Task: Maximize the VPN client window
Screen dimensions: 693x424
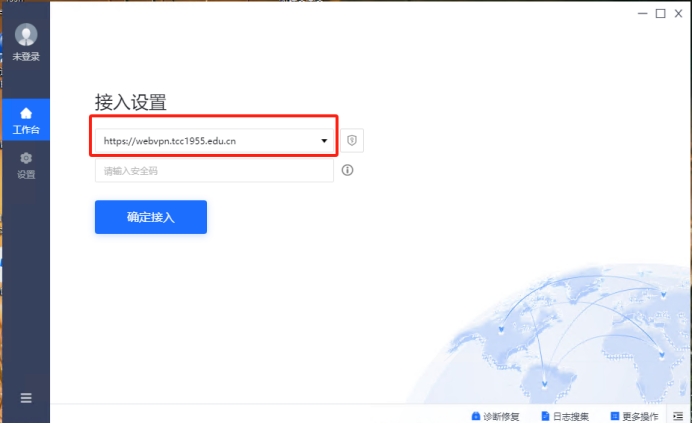Action: (x=660, y=14)
